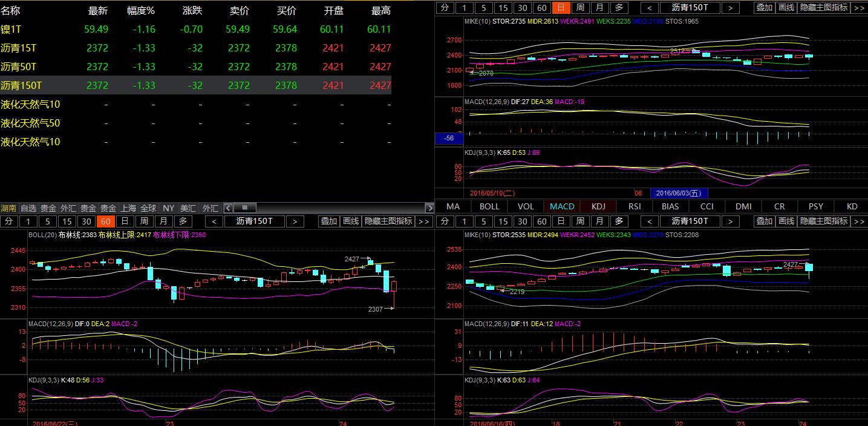Select the 周 weekly period in top-right chart
The image size is (868, 426).
[580, 8]
